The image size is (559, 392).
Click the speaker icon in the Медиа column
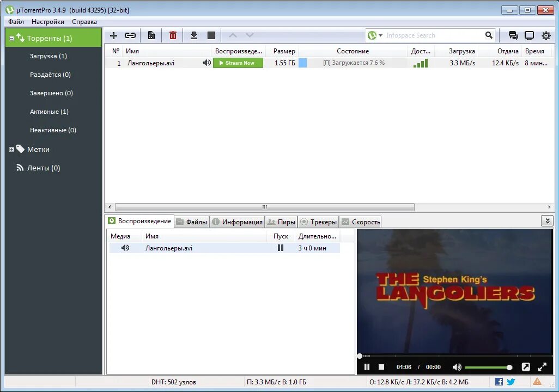tap(125, 248)
